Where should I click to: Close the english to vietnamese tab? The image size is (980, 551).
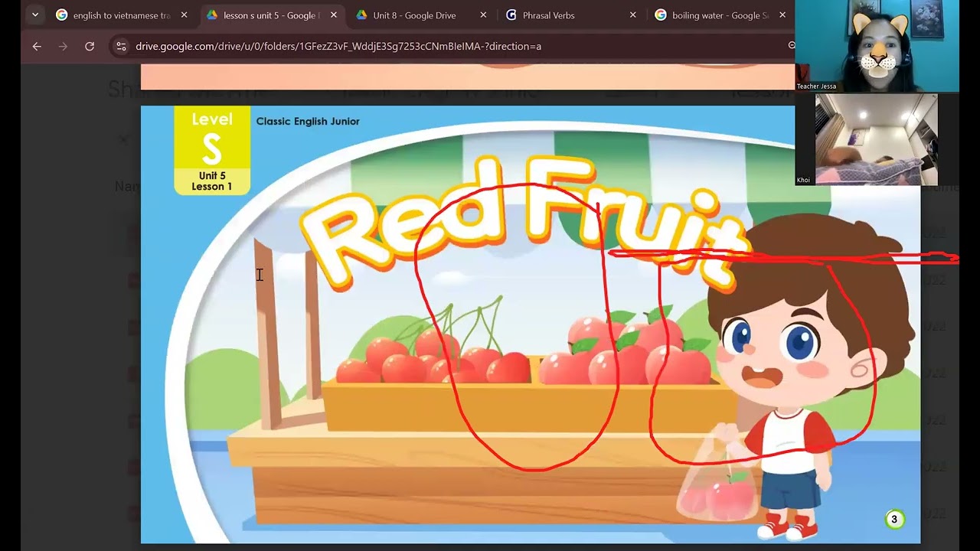coord(184,15)
